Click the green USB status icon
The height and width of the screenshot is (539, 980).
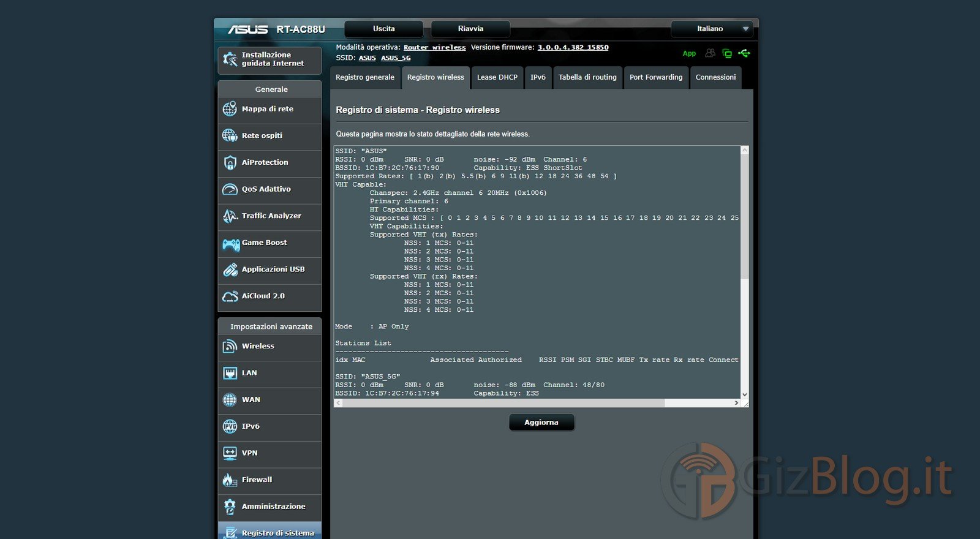pyautogui.click(x=744, y=53)
